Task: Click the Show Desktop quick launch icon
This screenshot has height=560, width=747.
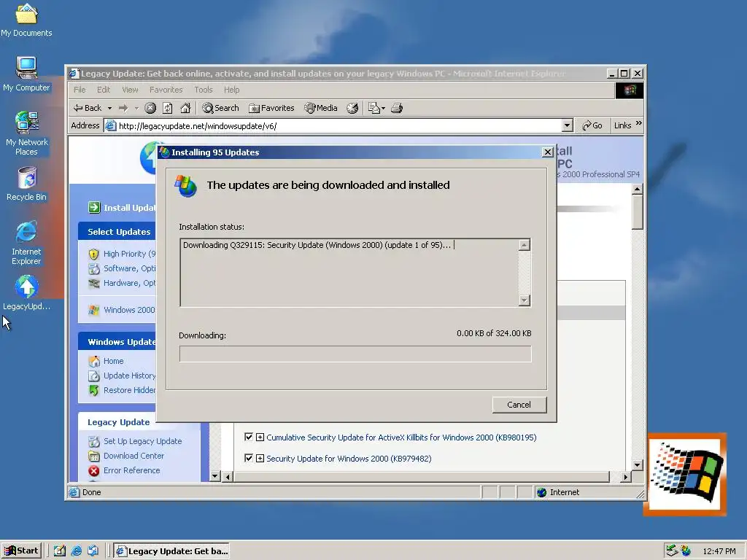Action: (60, 551)
